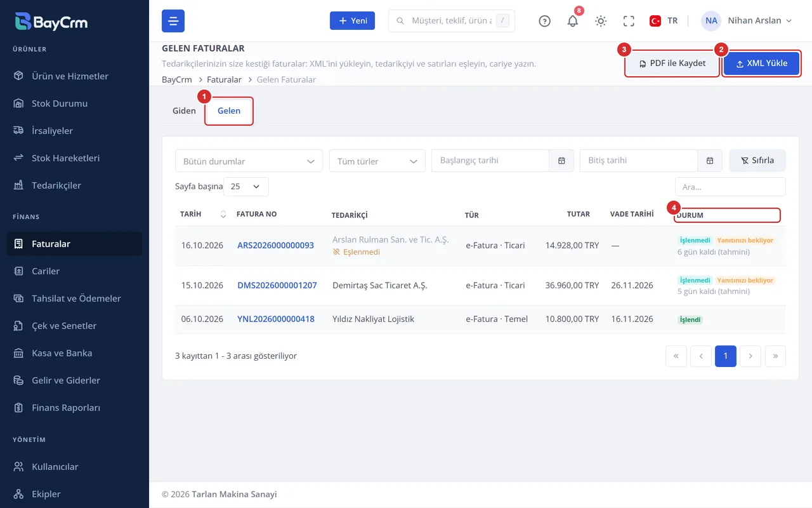Open invoice DMS2026000001207
Image resolution: width=812 pixels, height=508 pixels.
277,285
